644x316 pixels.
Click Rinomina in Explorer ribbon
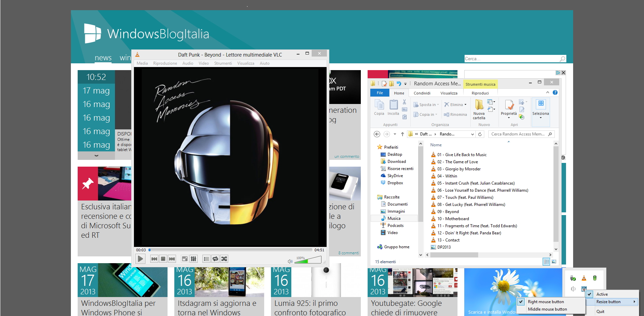tap(455, 114)
